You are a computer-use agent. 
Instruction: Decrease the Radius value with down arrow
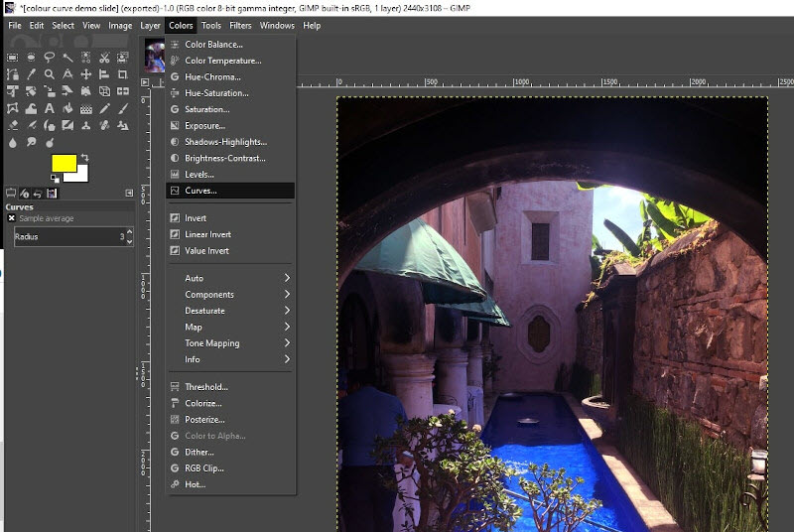pos(130,242)
